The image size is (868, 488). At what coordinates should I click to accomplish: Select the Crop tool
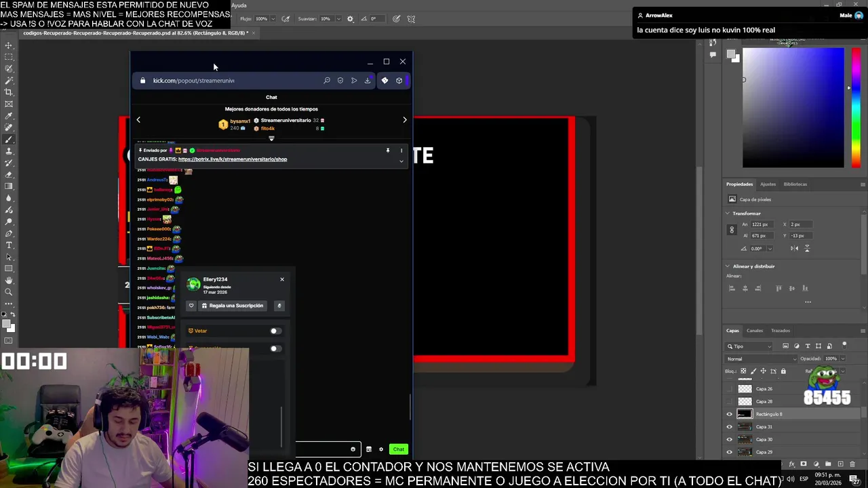click(x=9, y=92)
